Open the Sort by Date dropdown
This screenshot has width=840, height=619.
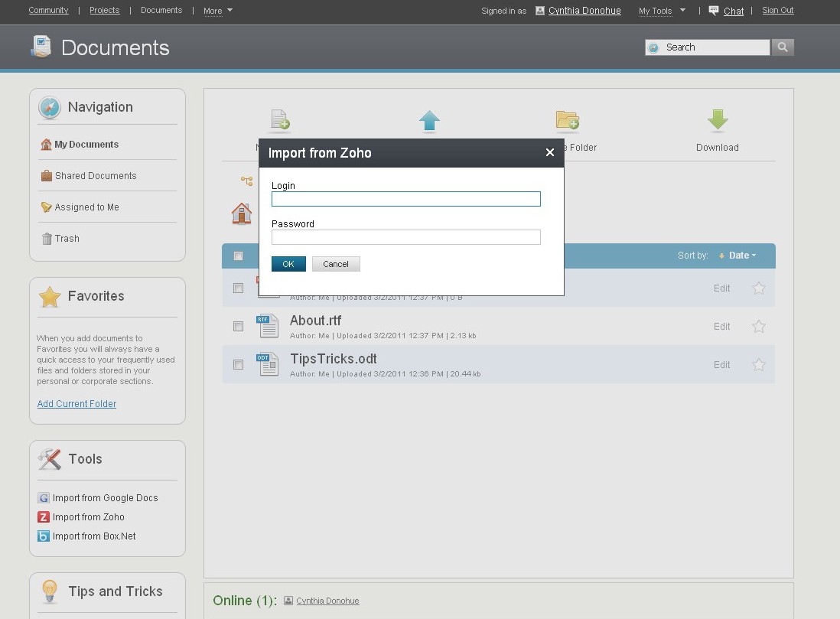(x=739, y=256)
